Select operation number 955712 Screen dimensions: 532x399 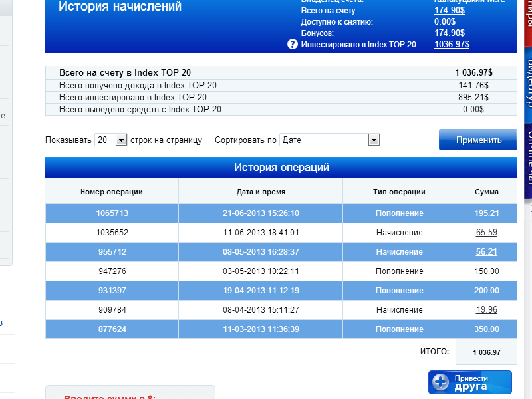click(112, 252)
